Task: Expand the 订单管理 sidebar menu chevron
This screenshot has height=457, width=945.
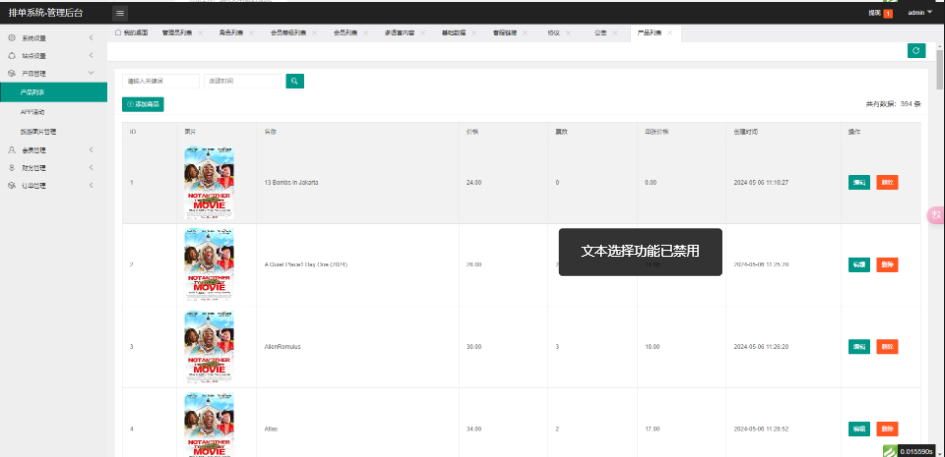Action: point(91,186)
